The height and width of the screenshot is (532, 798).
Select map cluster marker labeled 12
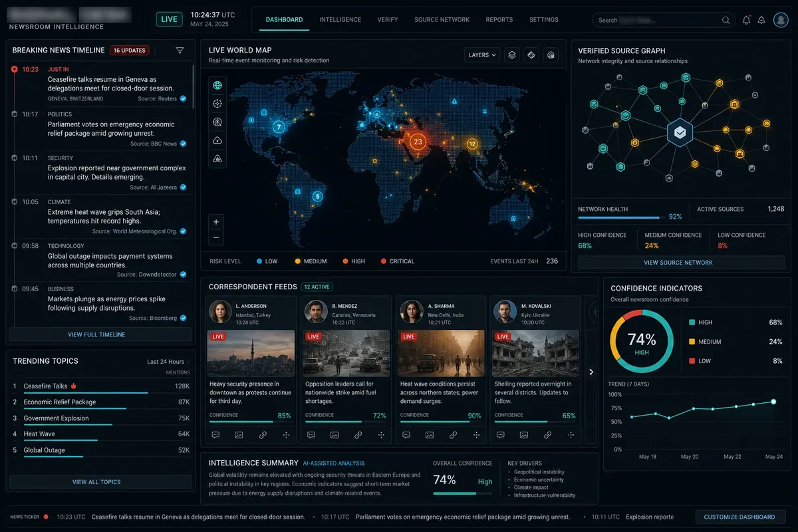(472, 144)
